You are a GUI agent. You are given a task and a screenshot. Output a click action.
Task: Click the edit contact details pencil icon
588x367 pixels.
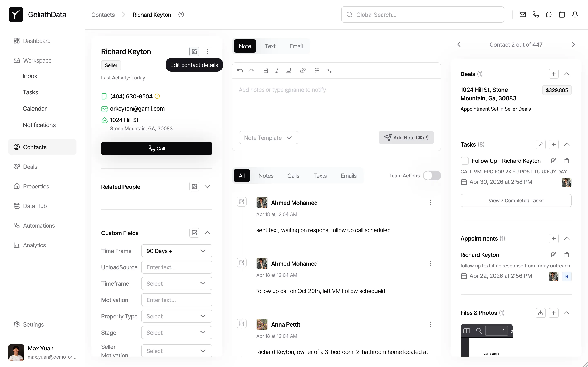click(194, 51)
